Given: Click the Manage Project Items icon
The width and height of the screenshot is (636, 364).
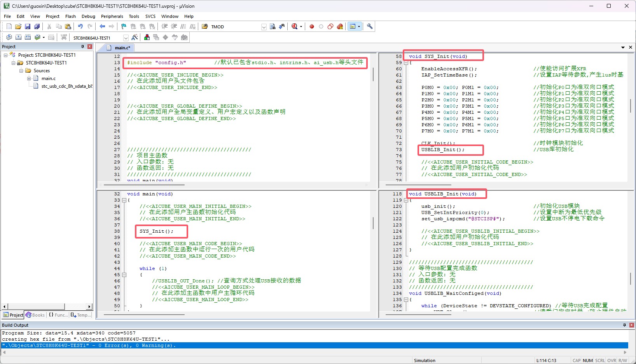Looking at the screenshot, I should (147, 37).
